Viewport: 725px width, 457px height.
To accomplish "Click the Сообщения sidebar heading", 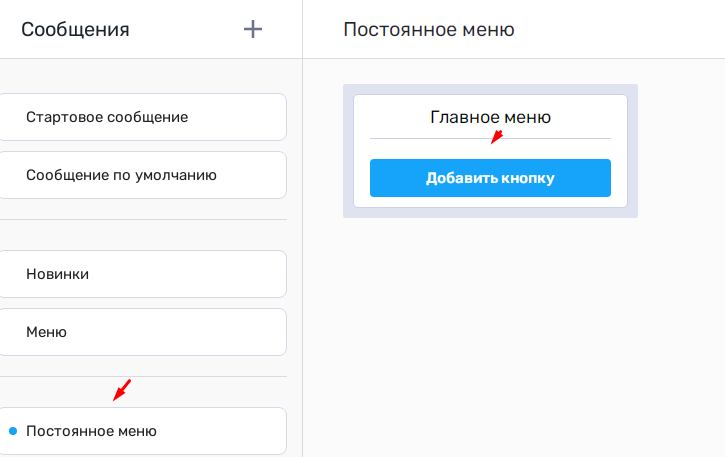I will (75, 29).
